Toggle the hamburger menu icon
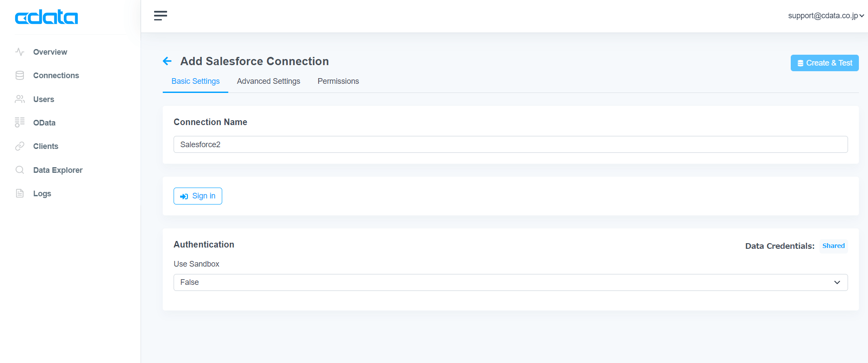 (160, 16)
